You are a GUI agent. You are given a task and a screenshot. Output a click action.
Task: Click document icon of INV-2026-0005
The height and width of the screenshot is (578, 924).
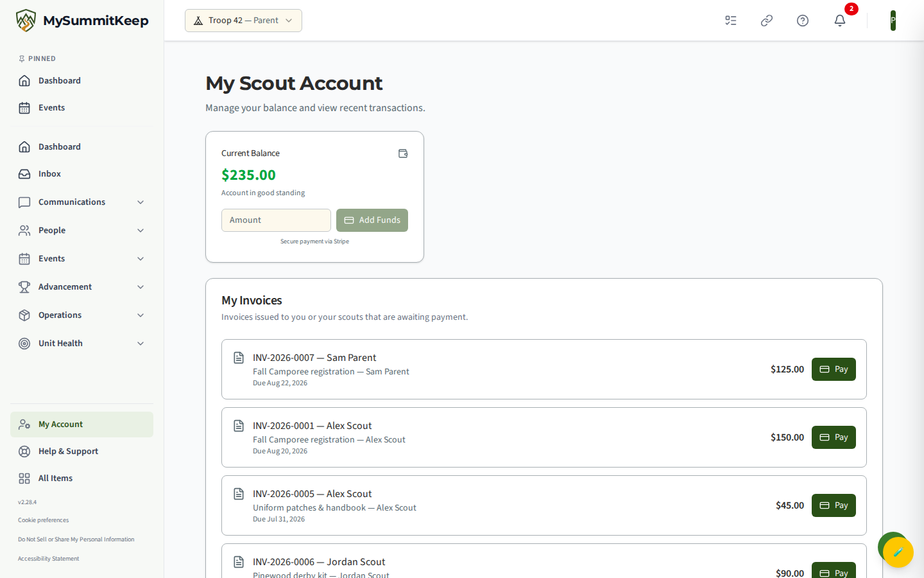click(239, 494)
